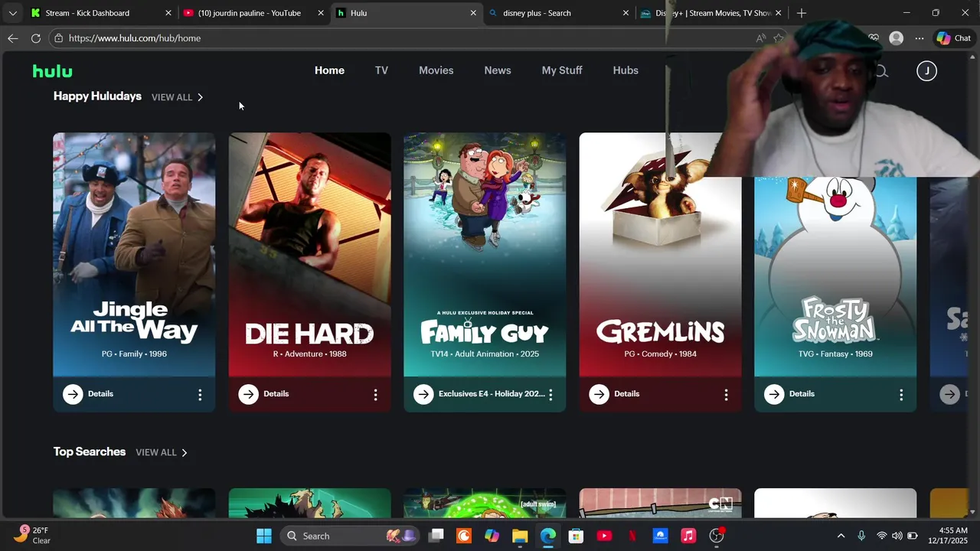Open Gremlins poster
The width and height of the screenshot is (980, 551).
[x=660, y=256]
